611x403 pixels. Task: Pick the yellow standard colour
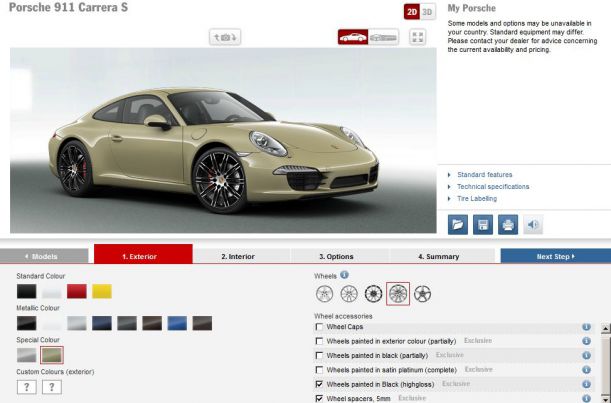(102, 291)
